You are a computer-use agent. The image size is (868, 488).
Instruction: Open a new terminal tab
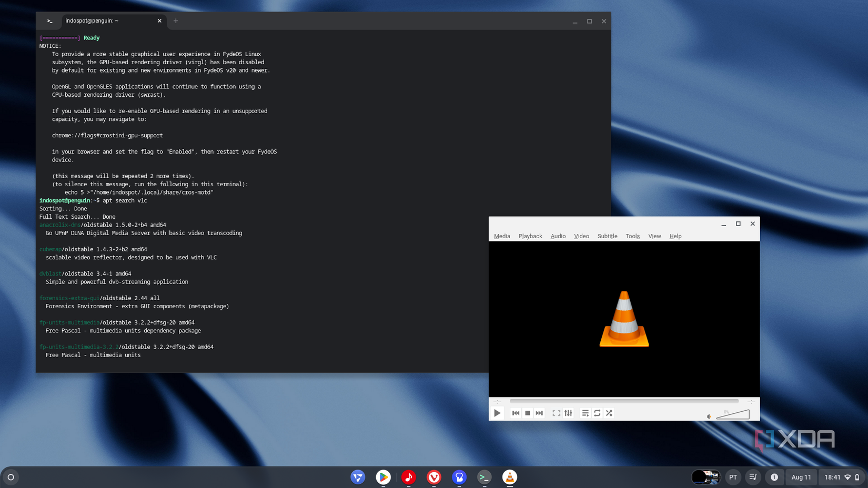tap(176, 21)
